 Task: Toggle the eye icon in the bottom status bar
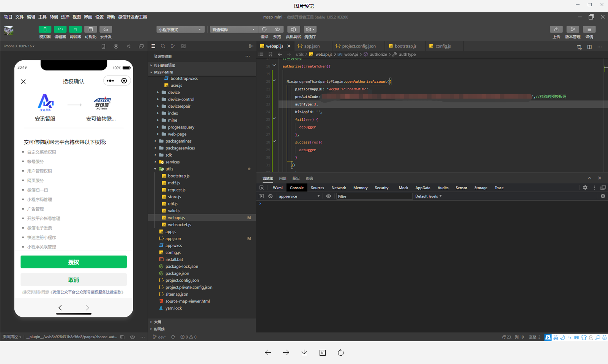[x=132, y=337]
